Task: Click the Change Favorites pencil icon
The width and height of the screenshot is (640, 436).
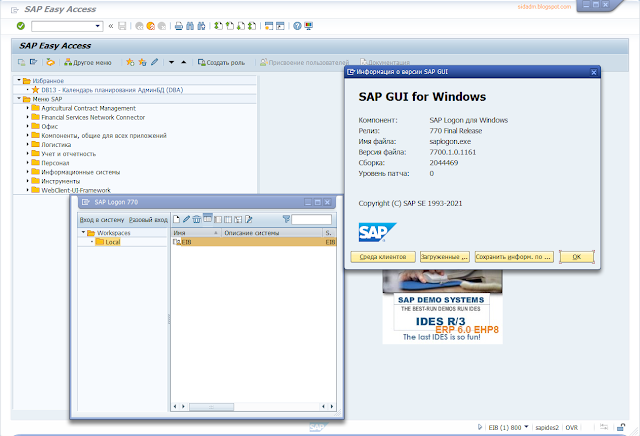Action: [154, 62]
